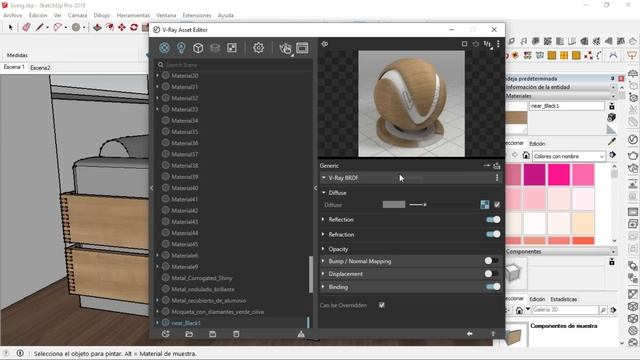Expand the Refraction section

pos(323,234)
